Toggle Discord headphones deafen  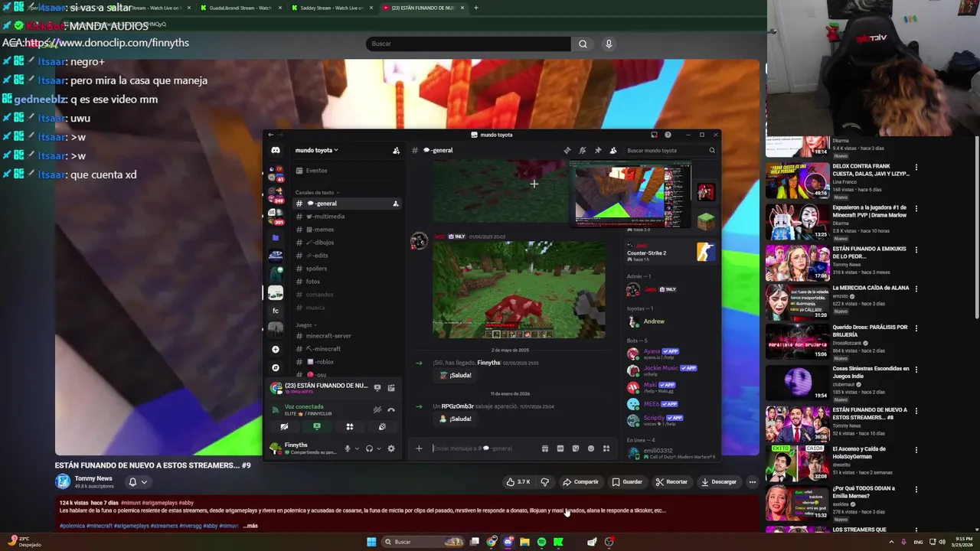(x=369, y=448)
